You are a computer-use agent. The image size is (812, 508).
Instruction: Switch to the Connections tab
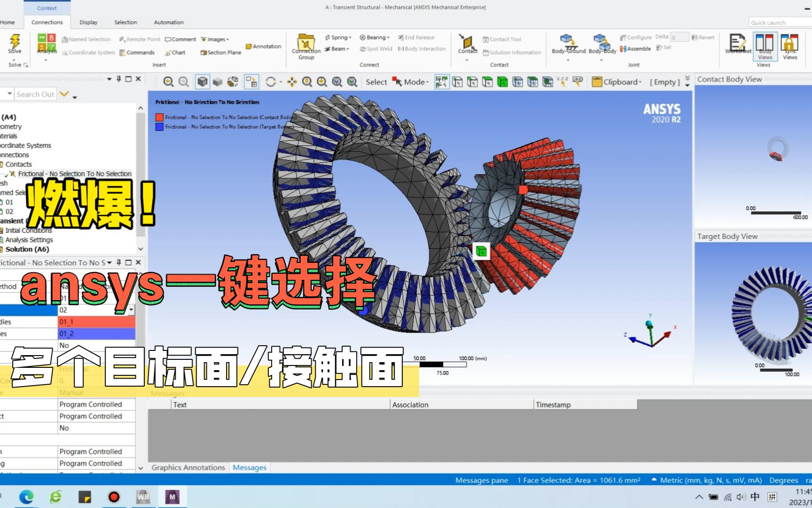point(47,22)
